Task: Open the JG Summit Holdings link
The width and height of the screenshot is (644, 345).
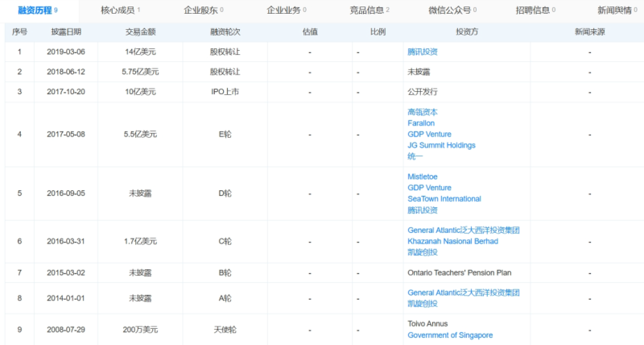Action: [x=441, y=145]
